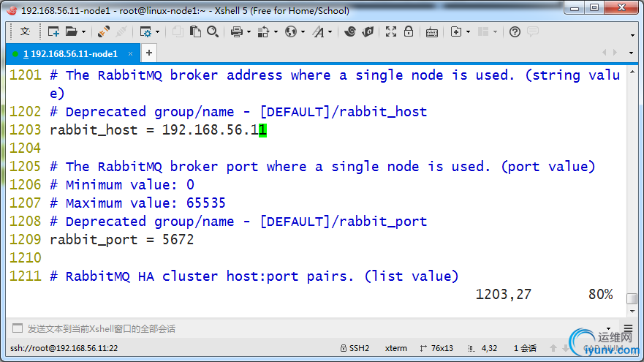
Task: Click the speech bubble feedback icon
Action: coord(533,31)
